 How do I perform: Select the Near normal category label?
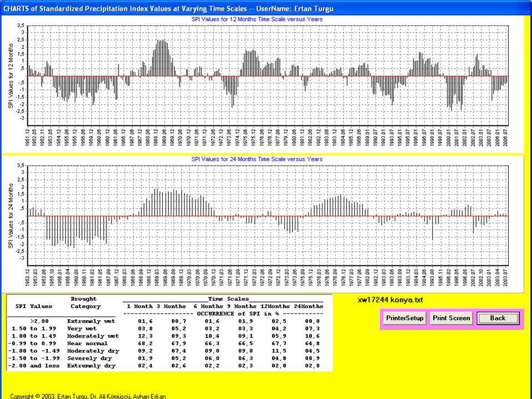87,344
